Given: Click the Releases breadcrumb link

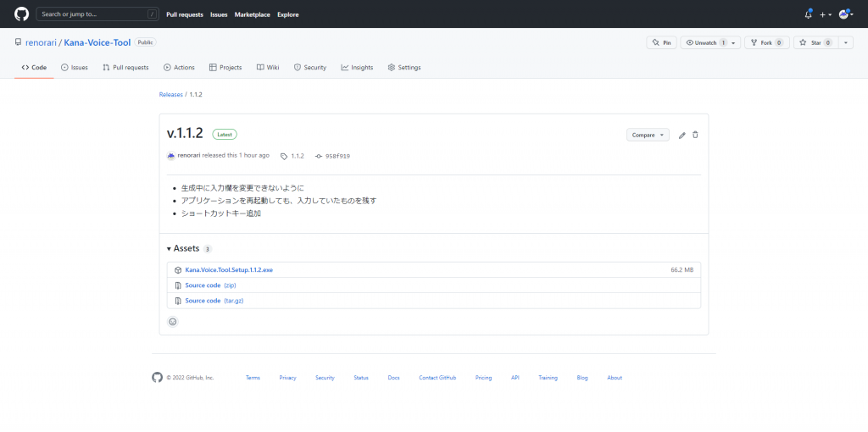Looking at the screenshot, I should [x=170, y=95].
